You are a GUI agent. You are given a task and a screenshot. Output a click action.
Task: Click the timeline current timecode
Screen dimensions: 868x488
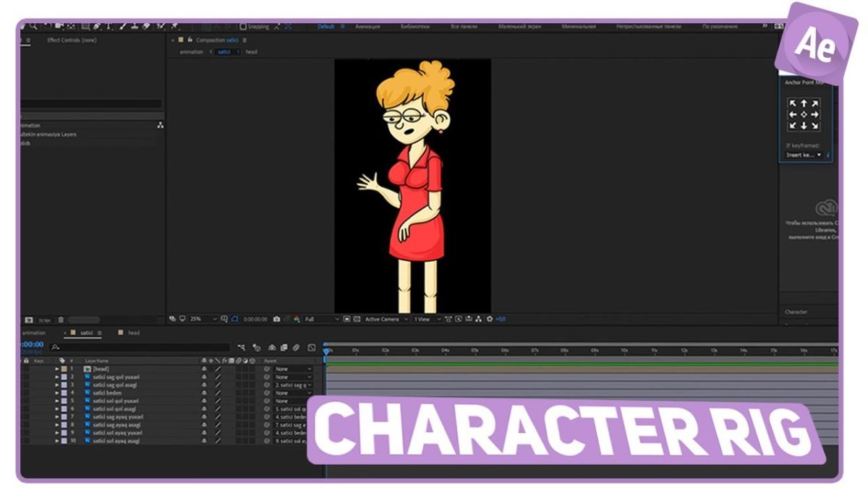33,345
